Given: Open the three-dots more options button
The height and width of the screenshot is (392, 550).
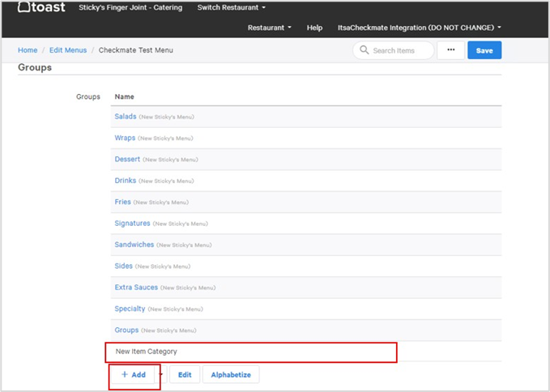Looking at the screenshot, I should 450,50.
